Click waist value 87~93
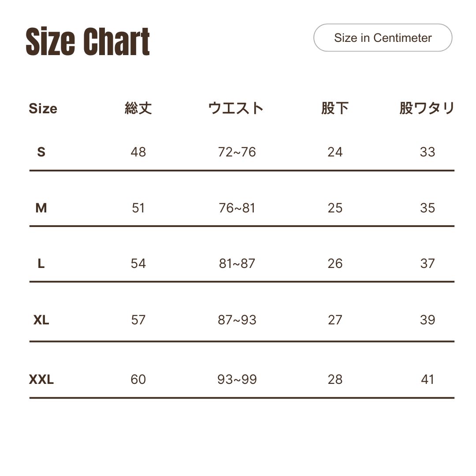Viewport: 476px width, 476px height. pos(237,320)
